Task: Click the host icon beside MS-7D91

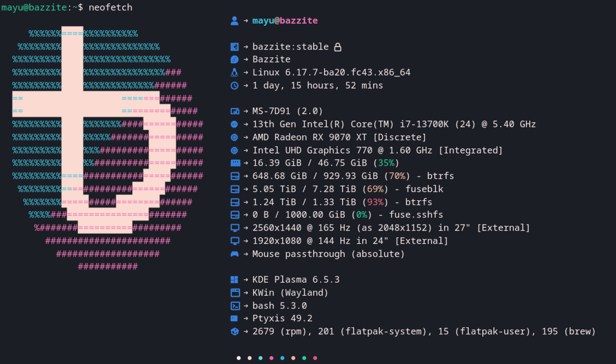Action: point(235,111)
